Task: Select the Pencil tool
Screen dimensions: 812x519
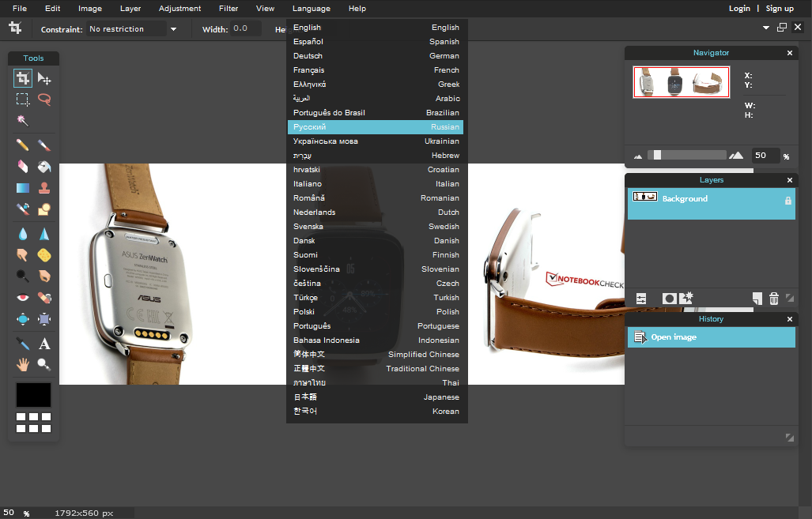Action: tap(23, 145)
